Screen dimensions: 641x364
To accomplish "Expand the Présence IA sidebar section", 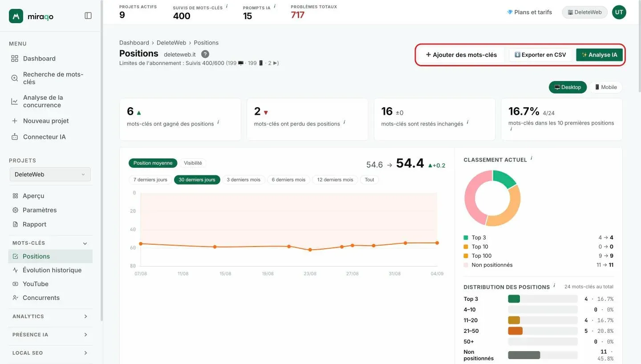I will click(x=86, y=335).
